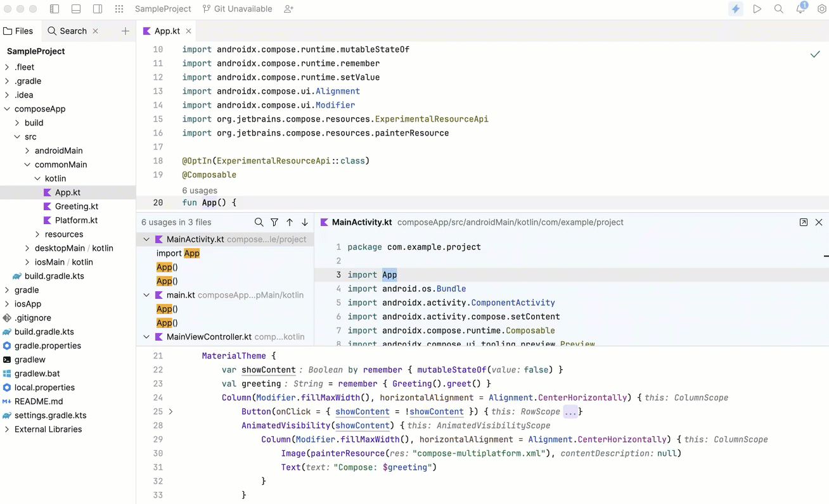Click the Git Unavailable button
The image size is (829, 504).
point(237,9)
